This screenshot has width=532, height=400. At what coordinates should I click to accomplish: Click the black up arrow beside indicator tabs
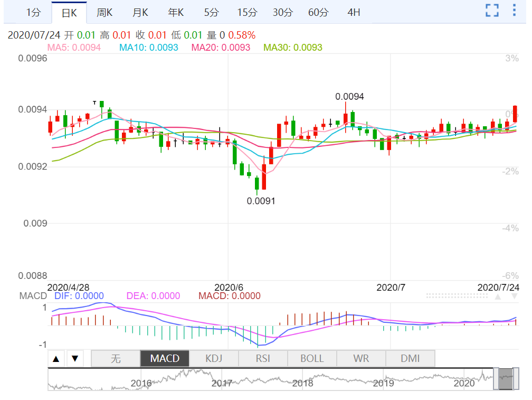56,359
